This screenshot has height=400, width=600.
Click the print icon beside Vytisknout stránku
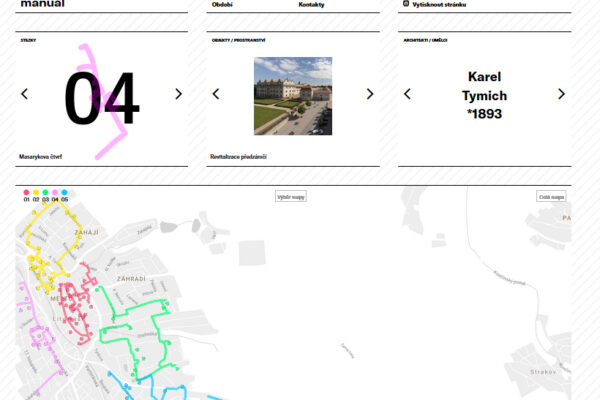coord(405,4)
